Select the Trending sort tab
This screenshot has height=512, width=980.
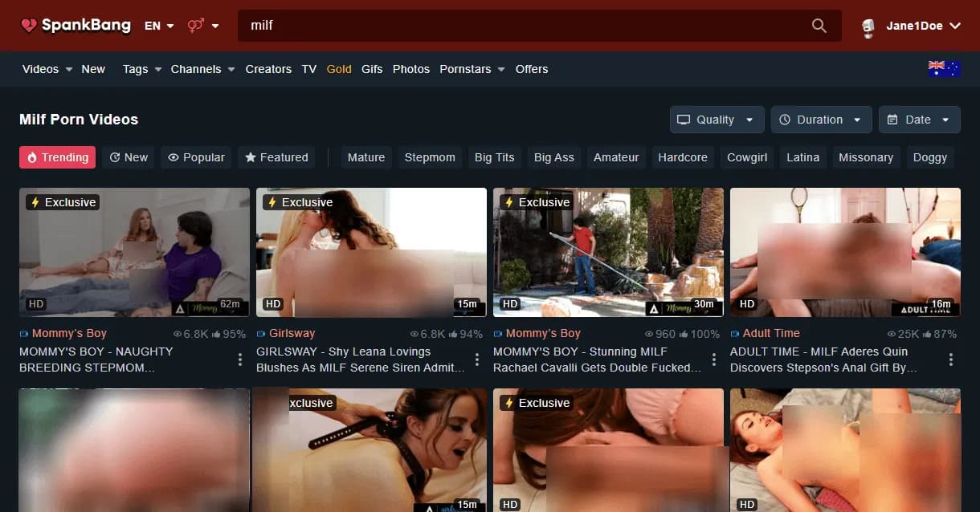pos(57,157)
